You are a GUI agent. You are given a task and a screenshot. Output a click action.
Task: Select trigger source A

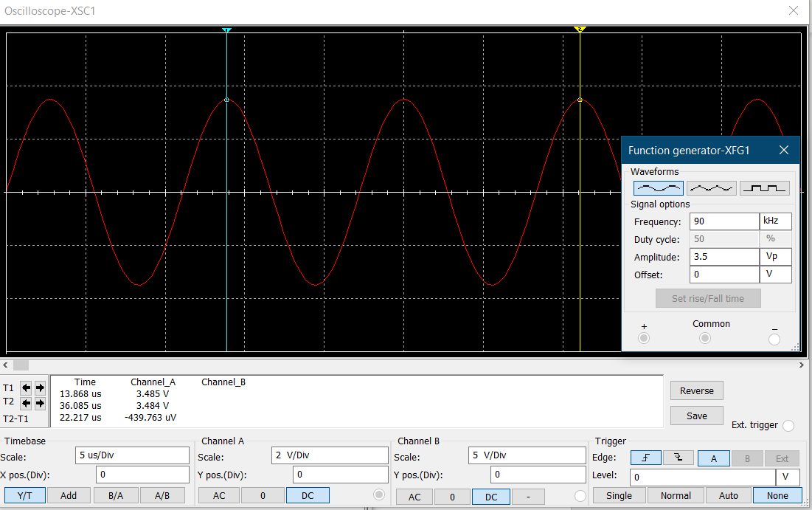pos(712,458)
